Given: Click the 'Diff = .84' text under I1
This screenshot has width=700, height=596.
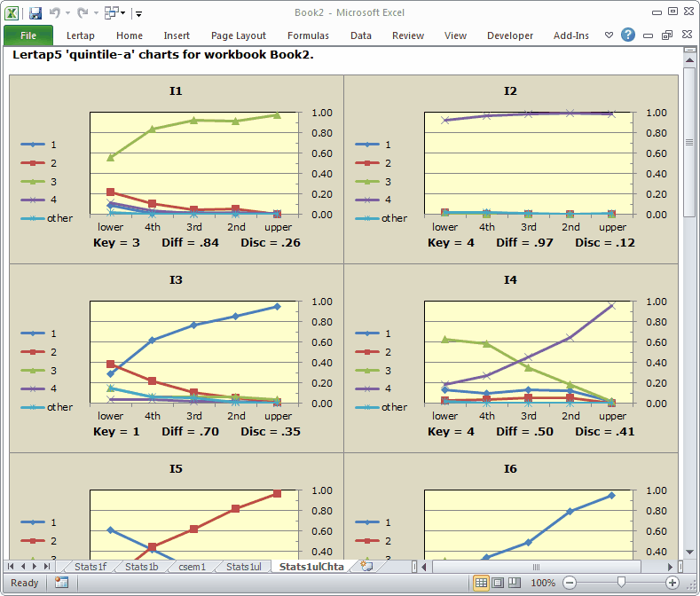Looking at the screenshot, I should click(x=190, y=243).
